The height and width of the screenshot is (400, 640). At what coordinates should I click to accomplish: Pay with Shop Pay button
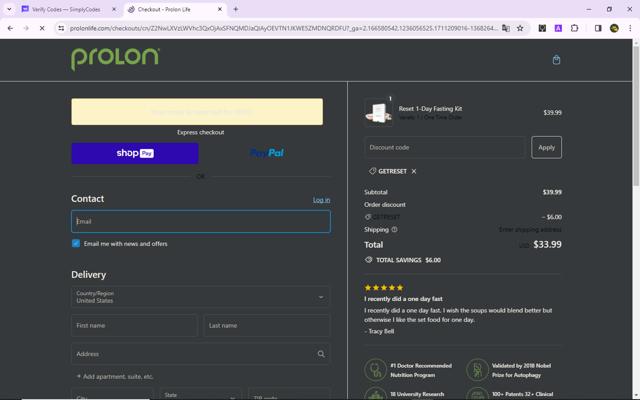coord(135,153)
